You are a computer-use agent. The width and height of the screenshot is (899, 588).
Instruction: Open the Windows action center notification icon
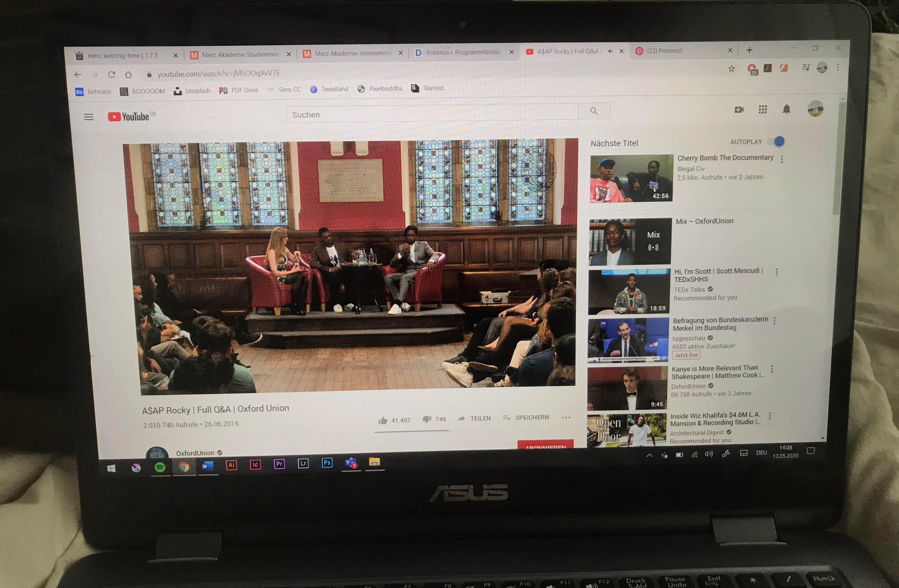pyautogui.click(x=810, y=451)
